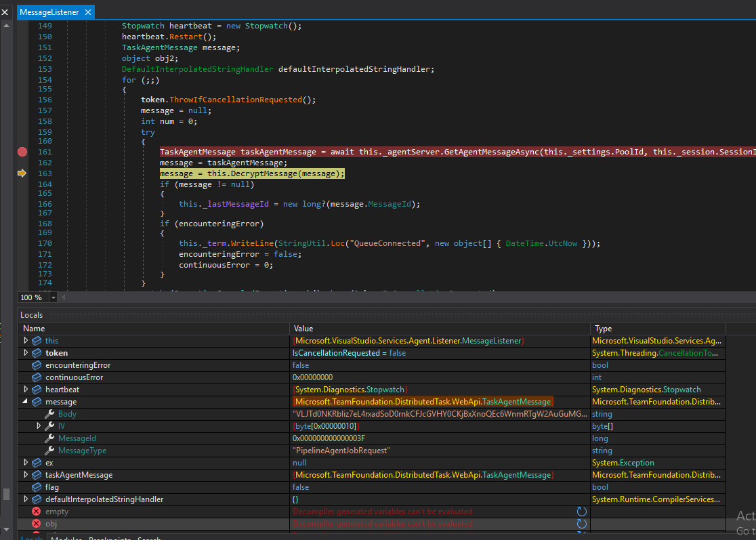Click the red error icon beside empty
Screen dimensions: 756x540
[x=37, y=512]
